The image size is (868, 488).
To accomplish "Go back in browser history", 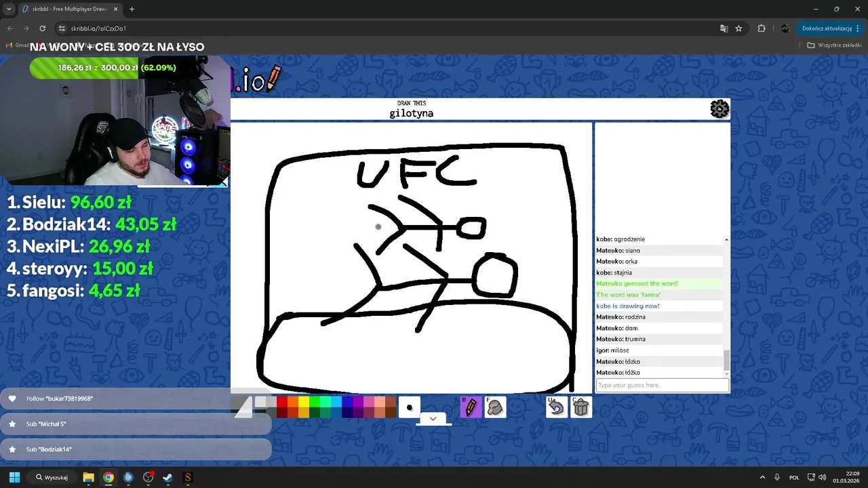I will coord(9,28).
